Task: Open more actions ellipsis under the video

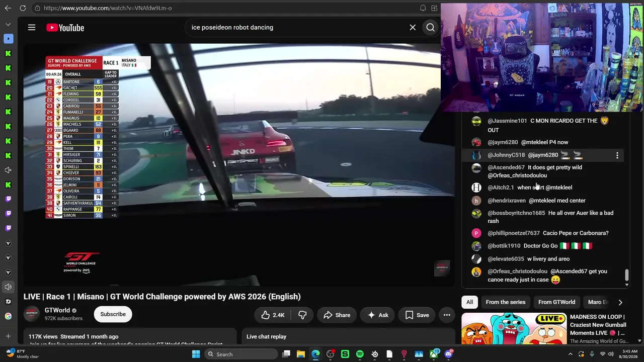Action: pyautogui.click(x=447, y=315)
